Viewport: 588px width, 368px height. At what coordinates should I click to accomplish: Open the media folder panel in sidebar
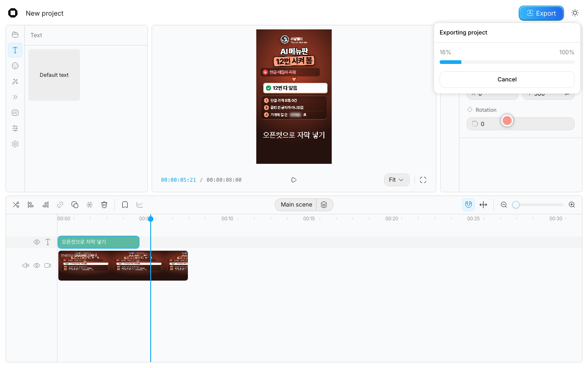(x=15, y=34)
